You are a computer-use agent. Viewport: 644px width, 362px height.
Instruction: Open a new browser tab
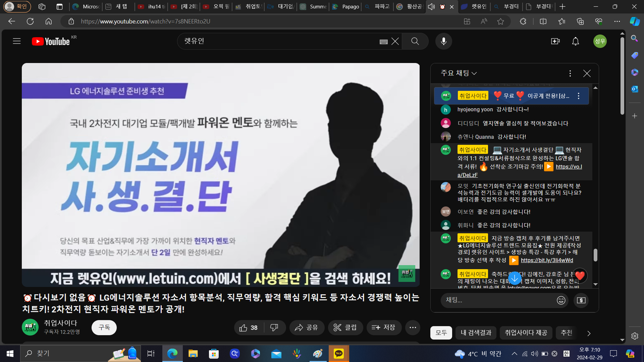click(x=562, y=7)
